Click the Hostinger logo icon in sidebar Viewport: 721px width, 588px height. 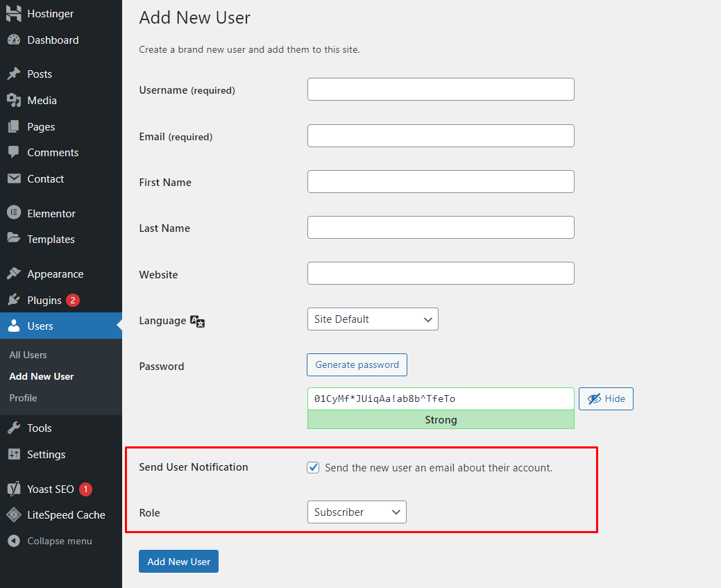(x=14, y=13)
